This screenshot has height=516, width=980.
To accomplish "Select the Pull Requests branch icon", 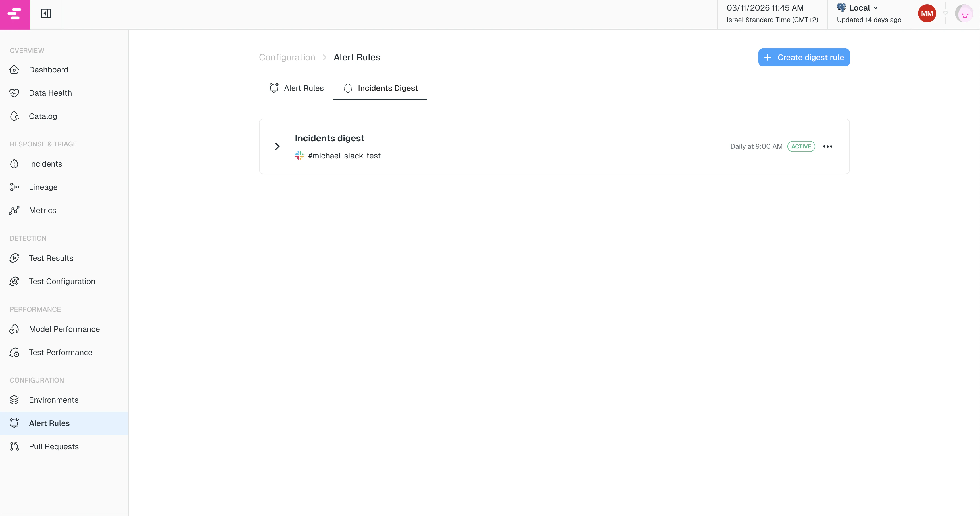I will pos(14,446).
